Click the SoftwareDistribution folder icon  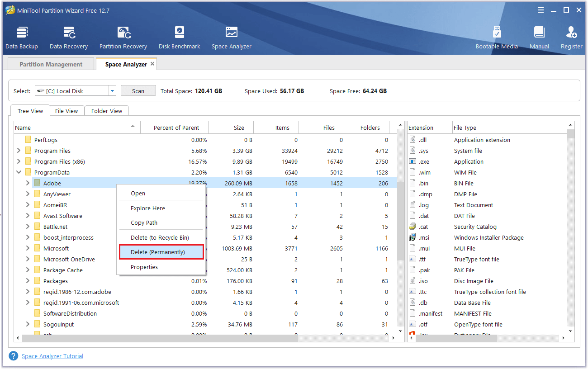point(37,313)
